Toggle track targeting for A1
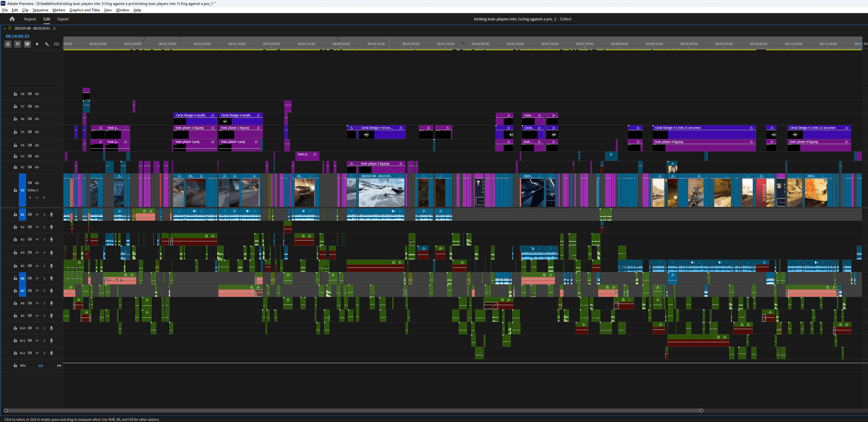The image size is (868, 422). (x=22, y=215)
